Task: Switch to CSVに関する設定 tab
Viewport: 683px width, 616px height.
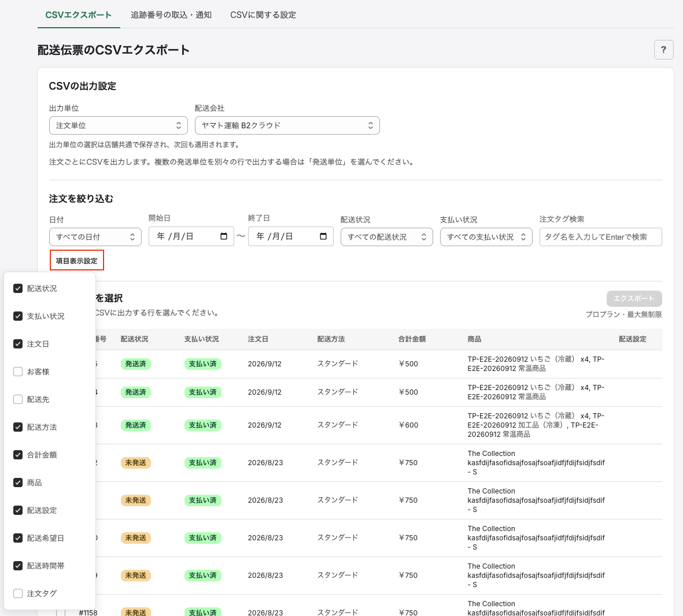Action: point(263,15)
